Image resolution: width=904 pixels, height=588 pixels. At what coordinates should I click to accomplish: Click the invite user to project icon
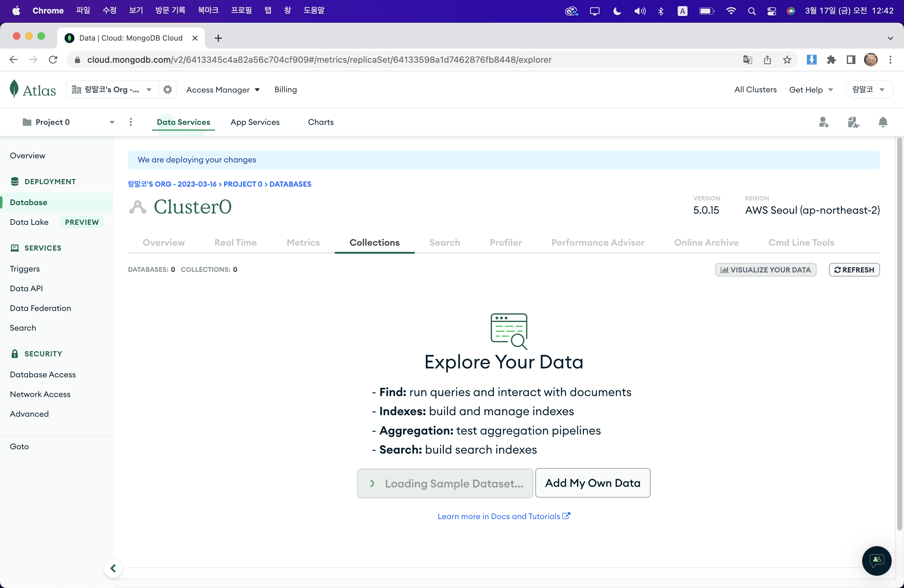click(x=823, y=122)
